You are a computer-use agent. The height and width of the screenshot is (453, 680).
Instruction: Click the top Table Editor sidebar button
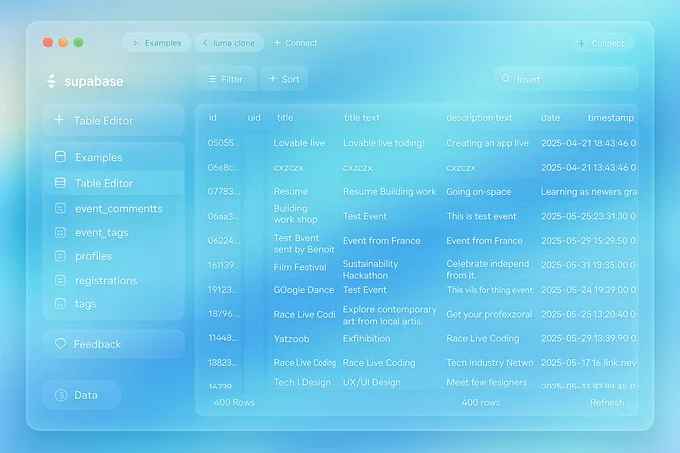114,120
